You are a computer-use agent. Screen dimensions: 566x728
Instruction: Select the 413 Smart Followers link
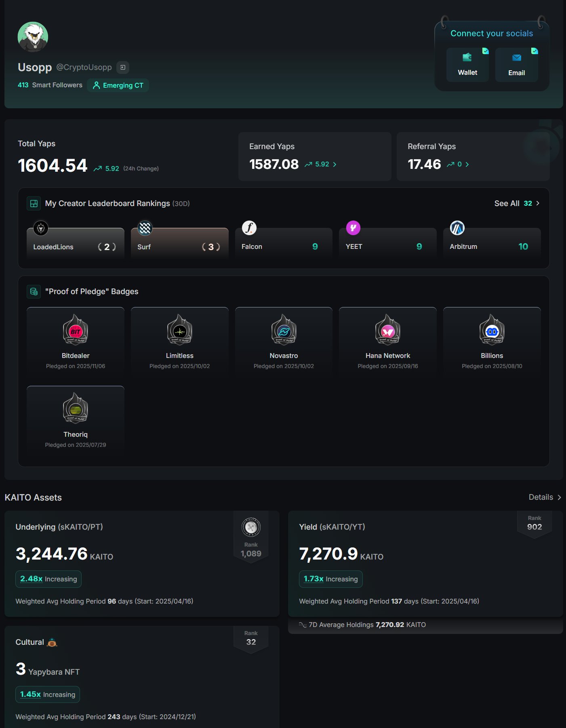click(x=50, y=85)
